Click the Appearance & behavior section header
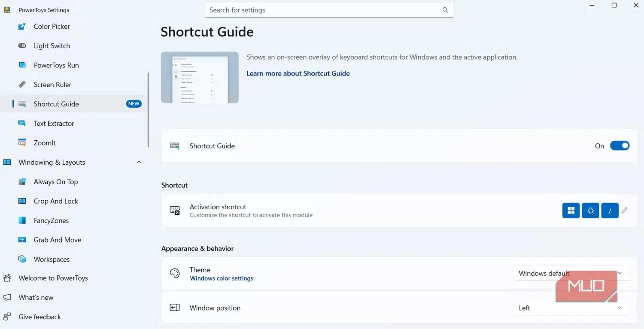The image size is (644, 329). click(197, 248)
